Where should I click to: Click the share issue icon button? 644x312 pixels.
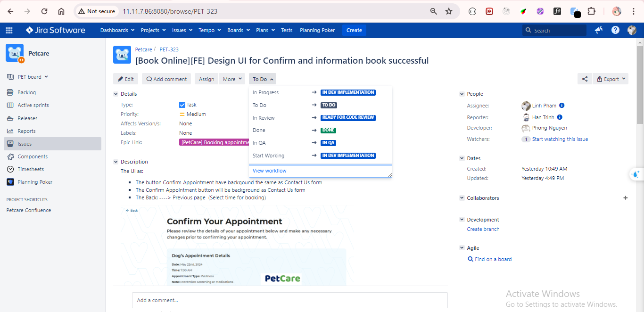pyautogui.click(x=585, y=79)
